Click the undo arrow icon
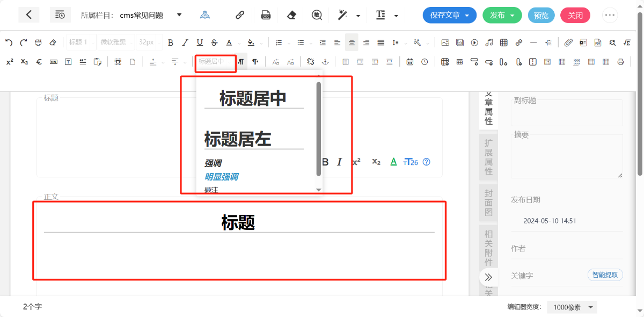The height and width of the screenshot is (317, 644). click(9, 42)
